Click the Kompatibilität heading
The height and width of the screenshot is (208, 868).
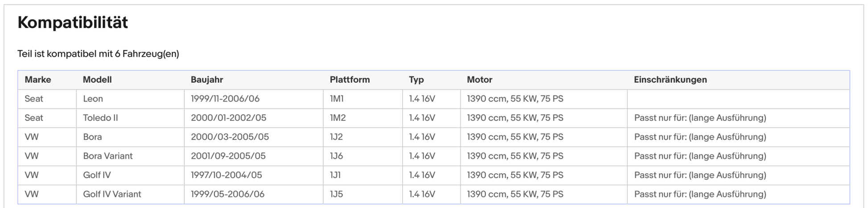(x=73, y=22)
